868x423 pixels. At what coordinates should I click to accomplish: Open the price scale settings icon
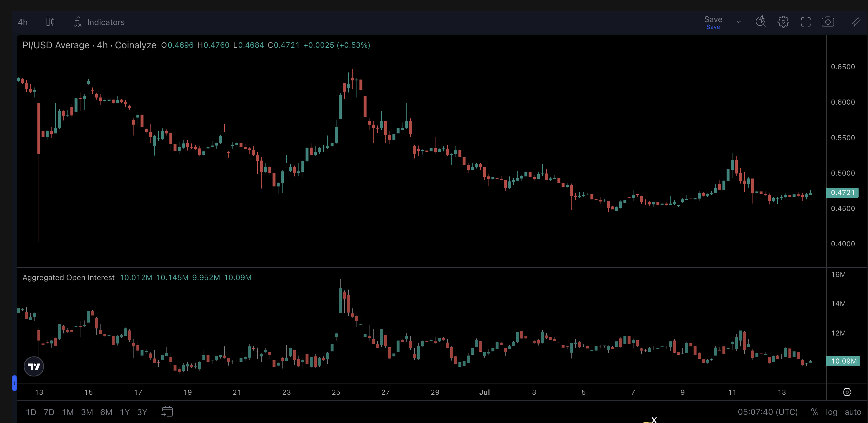(847, 392)
